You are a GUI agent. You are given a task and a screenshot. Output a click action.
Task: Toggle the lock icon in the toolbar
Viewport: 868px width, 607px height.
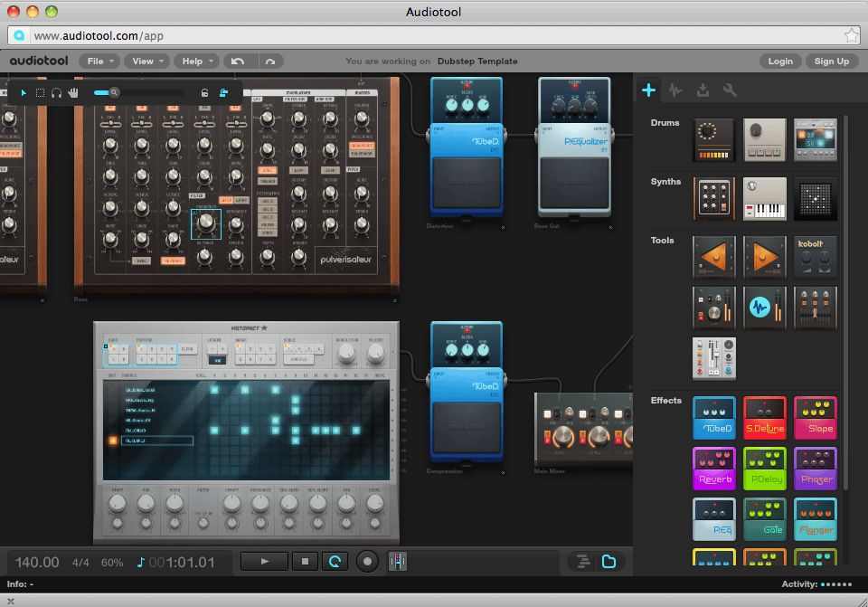point(203,92)
